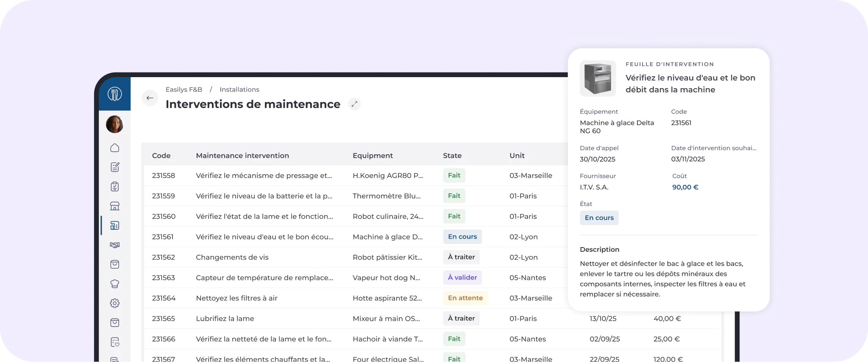Open the shopping bag icon below handshake

(114, 265)
